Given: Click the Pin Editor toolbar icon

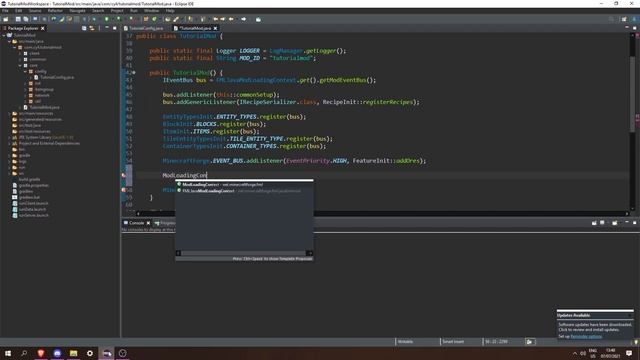Looking at the screenshot, I should pyautogui.click(x=258, y=19).
